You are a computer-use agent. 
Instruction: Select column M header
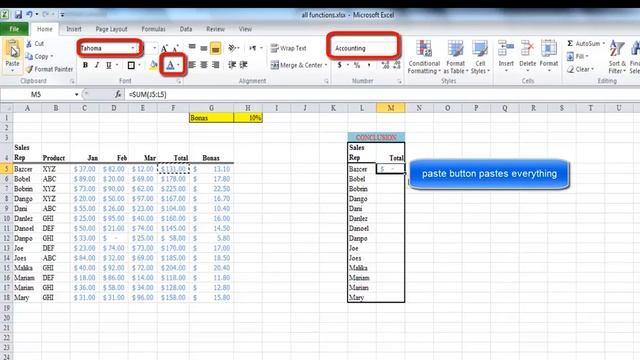click(391, 108)
